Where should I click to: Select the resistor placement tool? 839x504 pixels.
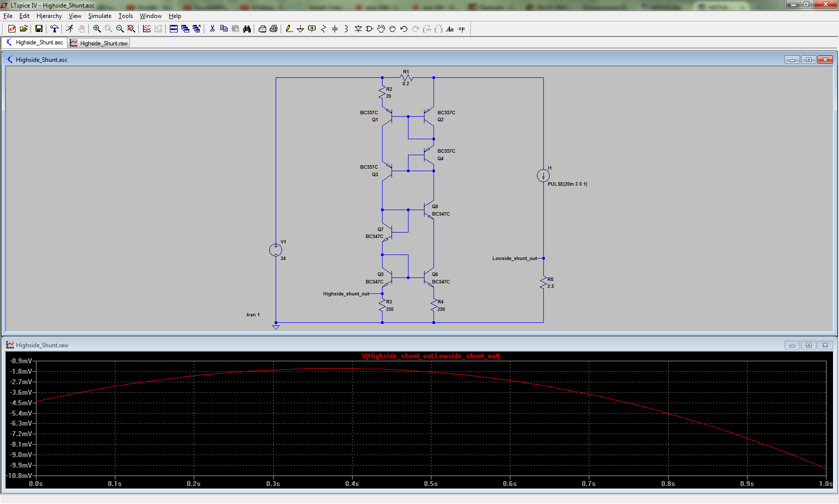323,29
